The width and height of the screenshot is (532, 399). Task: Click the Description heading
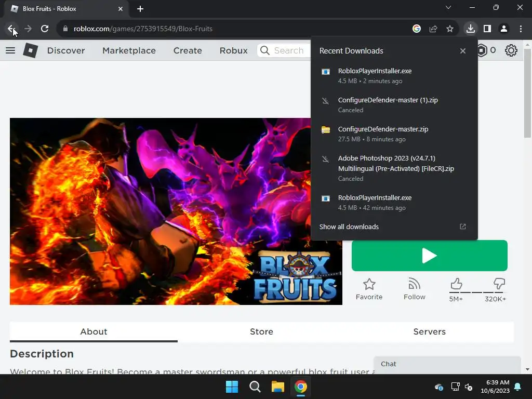[42, 354]
